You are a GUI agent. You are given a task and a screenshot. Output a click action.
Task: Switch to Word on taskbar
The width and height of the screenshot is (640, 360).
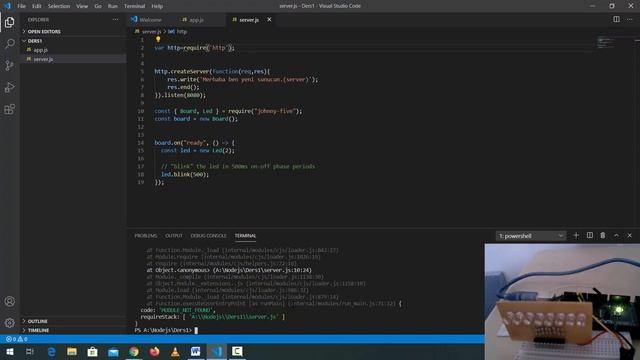(x=196, y=351)
